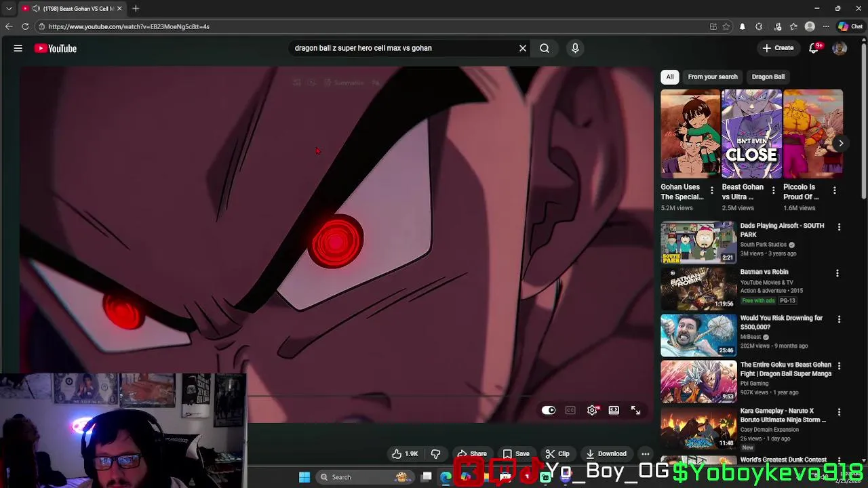Open the YouTube account avatar menu
Image resolution: width=868 pixels, height=488 pixels.
tap(840, 48)
